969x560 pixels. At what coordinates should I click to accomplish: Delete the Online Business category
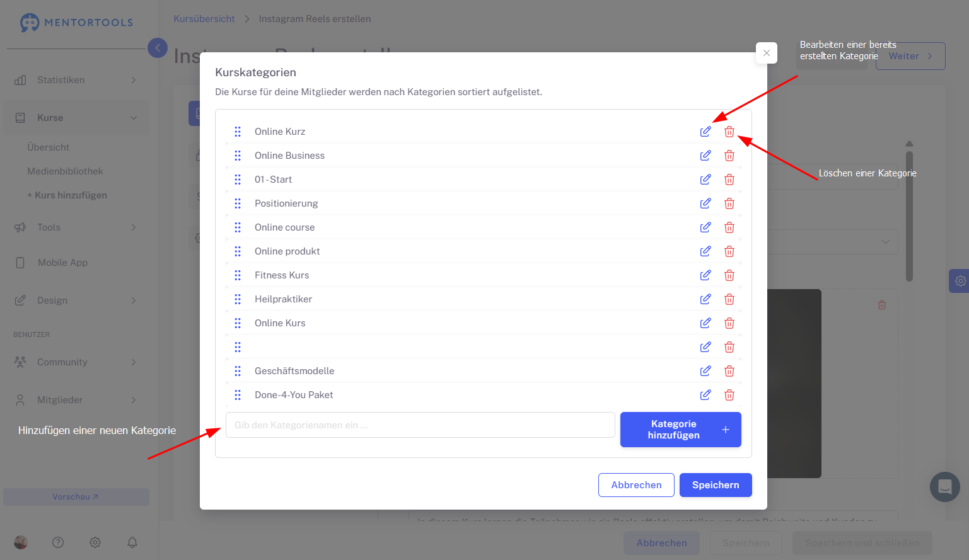coord(729,156)
